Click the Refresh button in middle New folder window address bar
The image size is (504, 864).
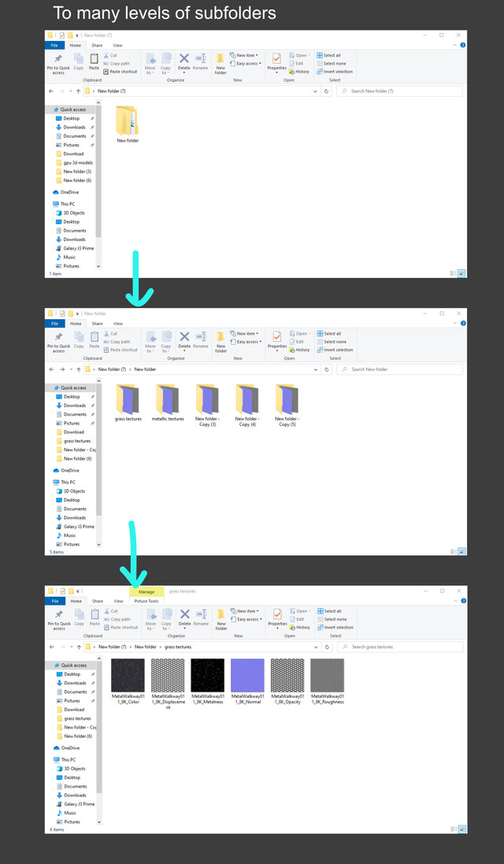pyautogui.click(x=327, y=369)
